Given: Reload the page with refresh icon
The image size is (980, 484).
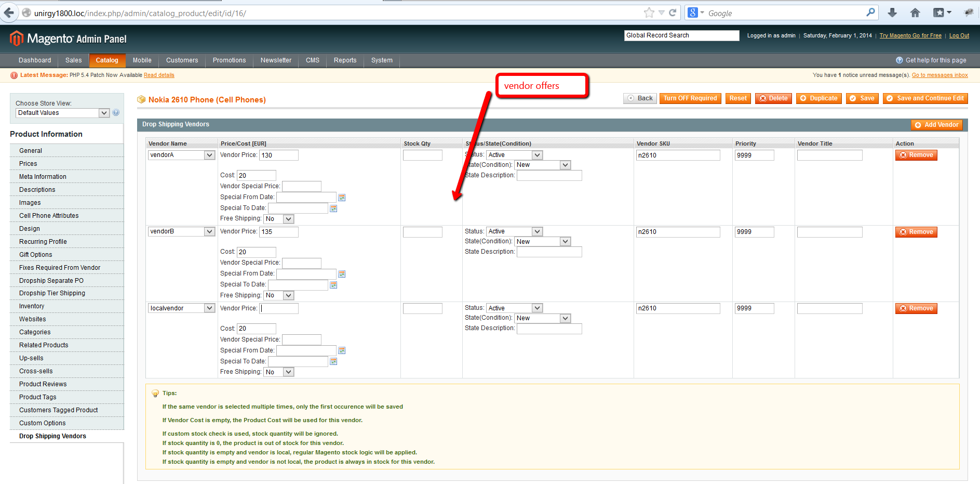Looking at the screenshot, I should (x=673, y=13).
